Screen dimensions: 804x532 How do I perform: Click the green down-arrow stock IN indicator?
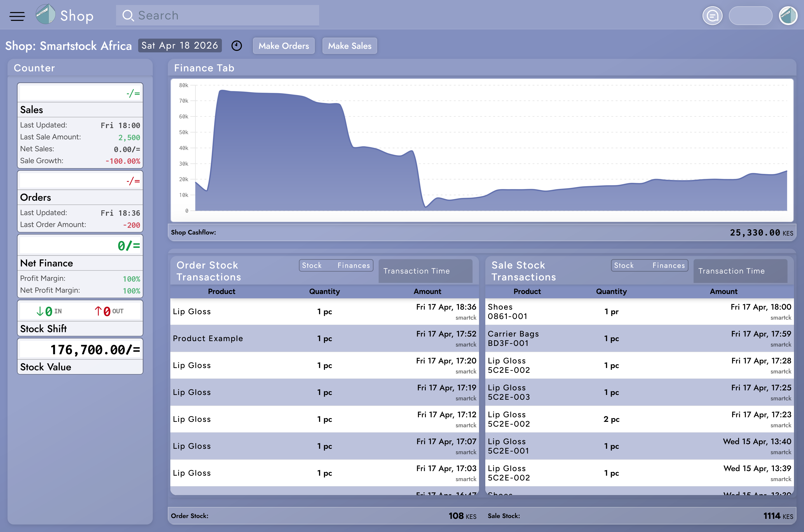[x=40, y=311]
